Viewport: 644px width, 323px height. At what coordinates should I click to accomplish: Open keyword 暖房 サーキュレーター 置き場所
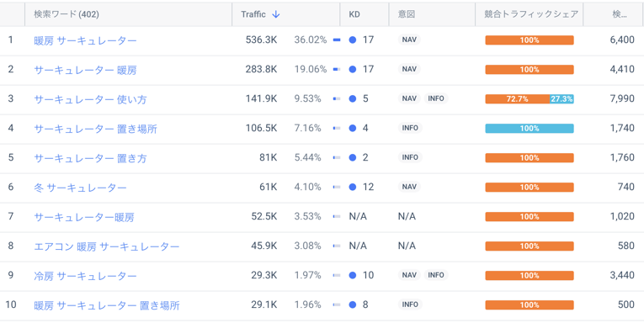click(106, 305)
